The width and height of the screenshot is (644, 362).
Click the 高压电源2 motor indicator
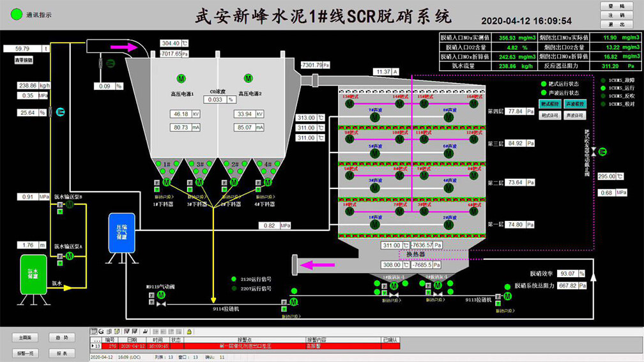(x=249, y=79)
